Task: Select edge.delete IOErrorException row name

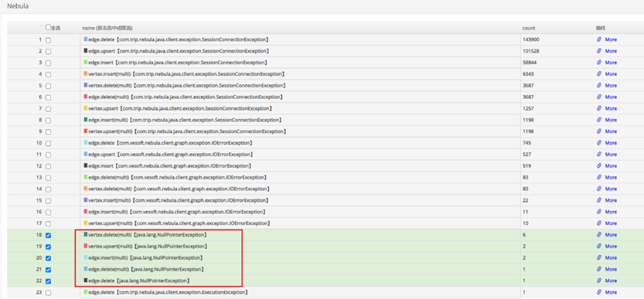Action: pos(170,143)
